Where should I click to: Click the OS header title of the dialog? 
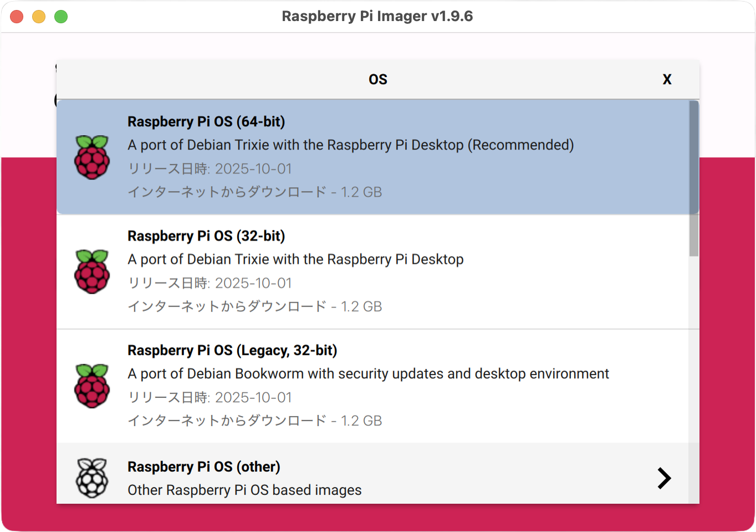(378, 80)
